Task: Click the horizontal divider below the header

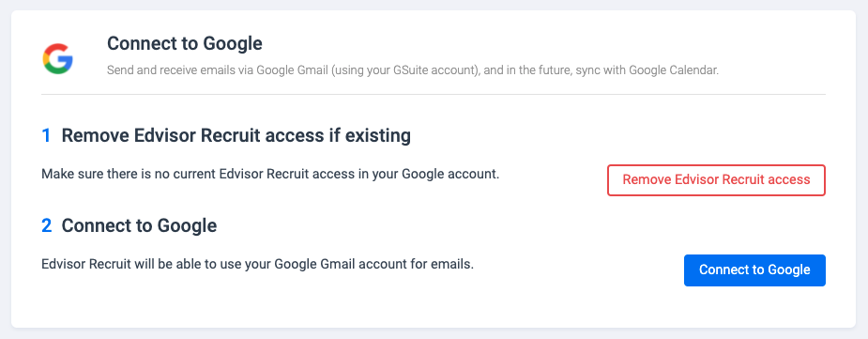Action: 434,95
